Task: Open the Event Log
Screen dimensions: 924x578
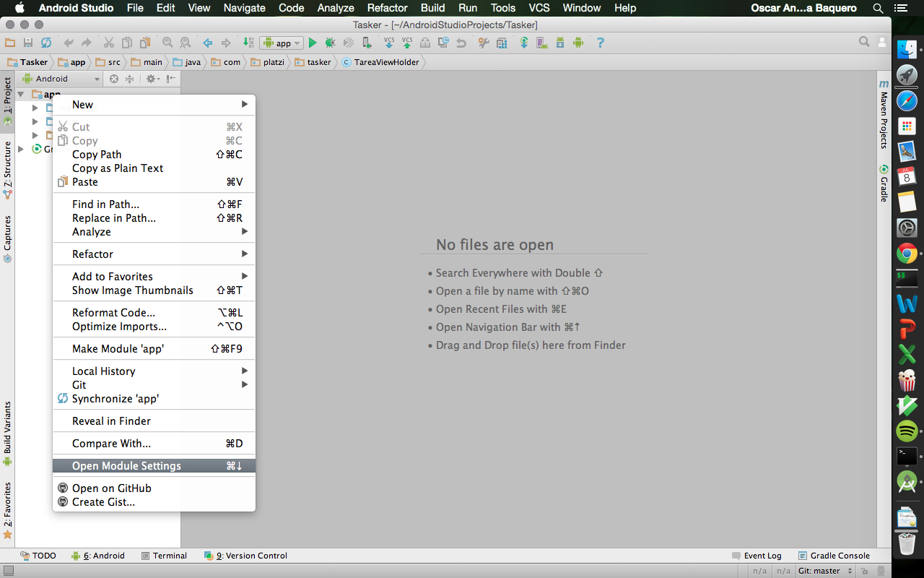Action: 757,556
